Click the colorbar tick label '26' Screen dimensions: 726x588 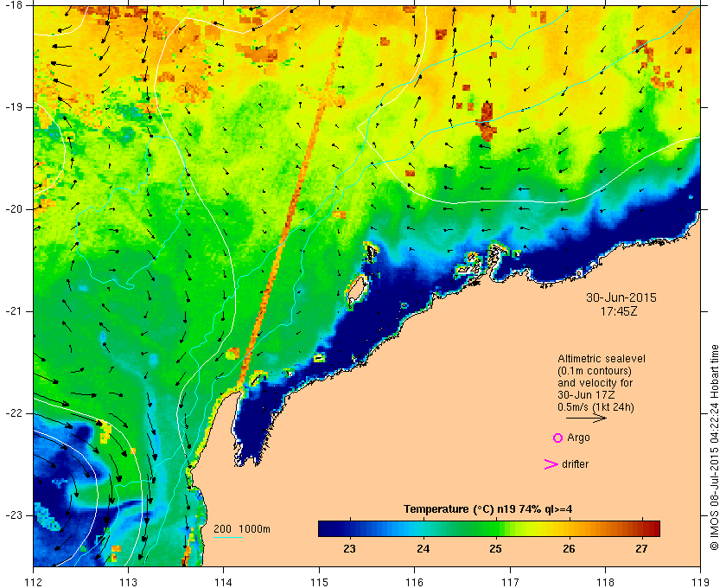pos(569,548)
